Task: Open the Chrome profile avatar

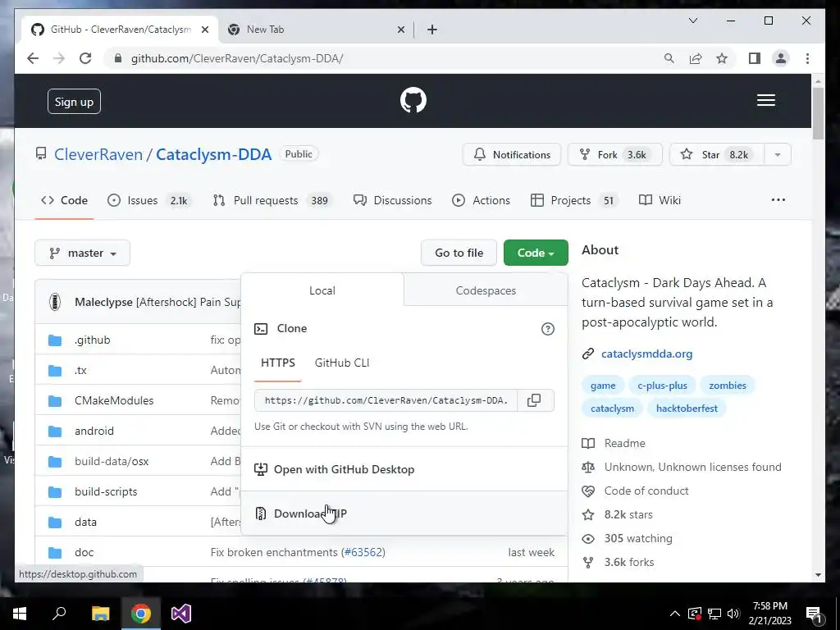Action: (x=781, y=58)
